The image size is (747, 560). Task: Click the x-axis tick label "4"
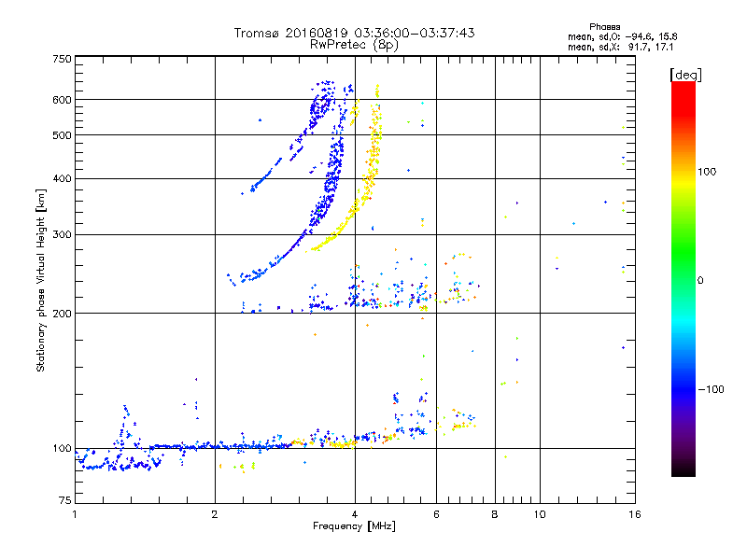(x=355, y=514)
